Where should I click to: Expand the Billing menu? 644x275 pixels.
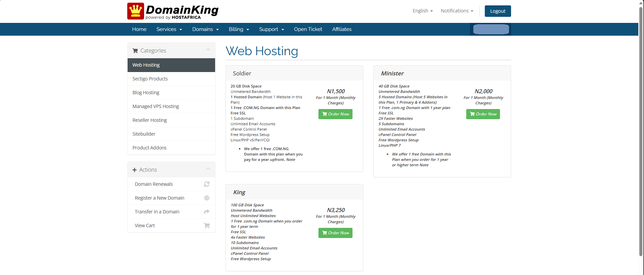point(239,29)
